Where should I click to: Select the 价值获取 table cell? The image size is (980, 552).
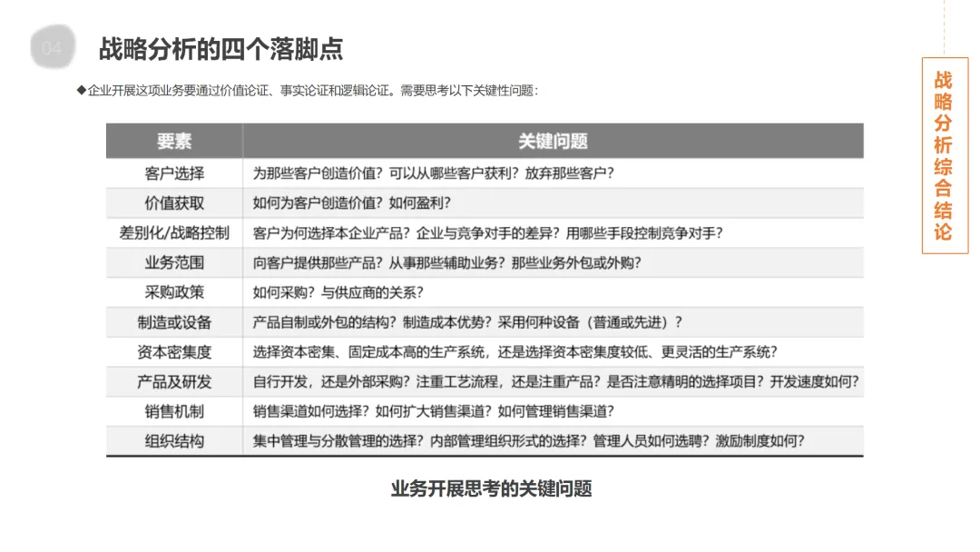click(x=174, y=203)
